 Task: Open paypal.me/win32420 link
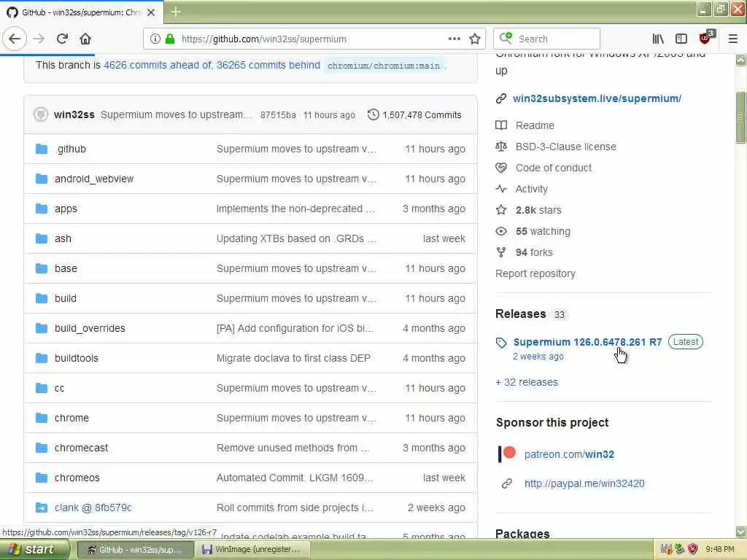coord(584,484)
